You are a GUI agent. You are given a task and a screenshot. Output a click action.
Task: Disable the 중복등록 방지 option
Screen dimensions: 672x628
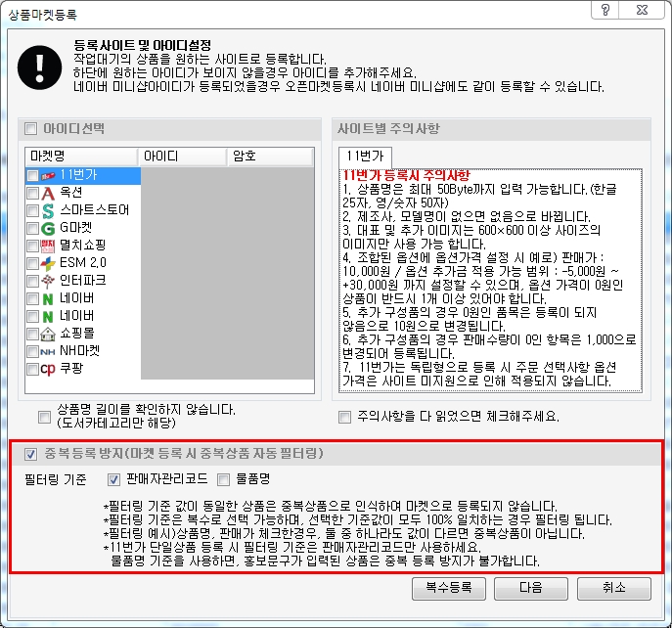pos(31,454)
